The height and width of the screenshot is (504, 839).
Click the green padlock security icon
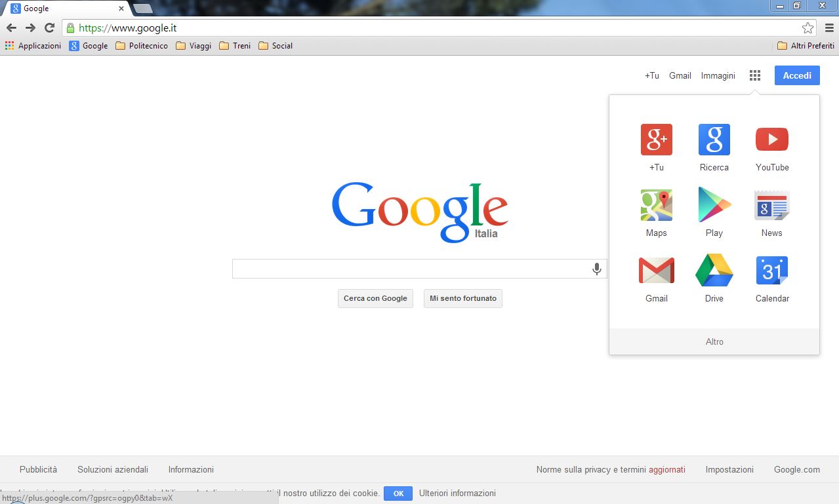click(70, 28)
